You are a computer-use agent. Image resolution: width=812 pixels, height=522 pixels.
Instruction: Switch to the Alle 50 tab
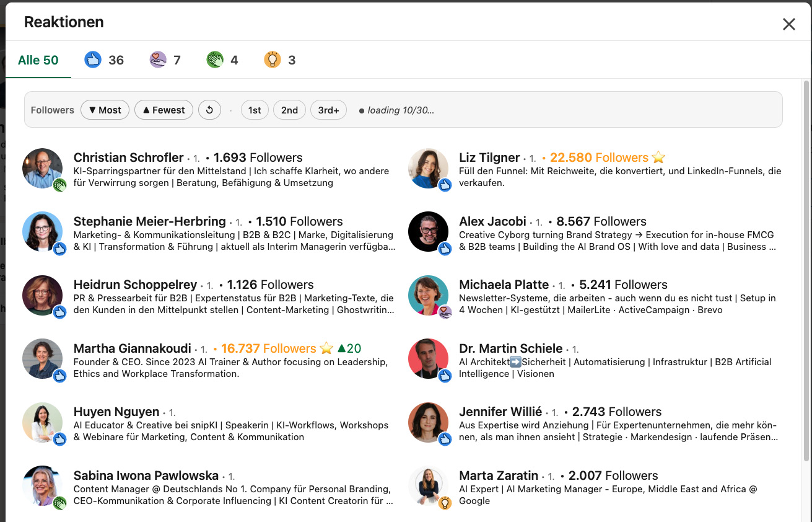point(38,60)
